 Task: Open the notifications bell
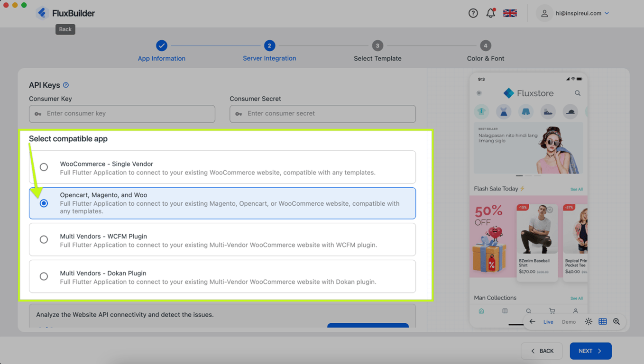(x=490, y=13)
